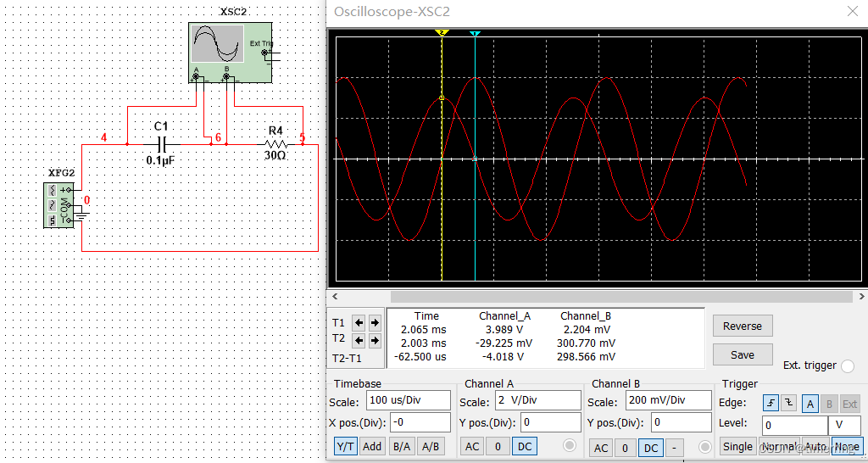This screenshot has height=463, width=868.
Task: Click the waveform horizontal scrollbar thumb
Action: pyautogui.click(x=621, y=297)
